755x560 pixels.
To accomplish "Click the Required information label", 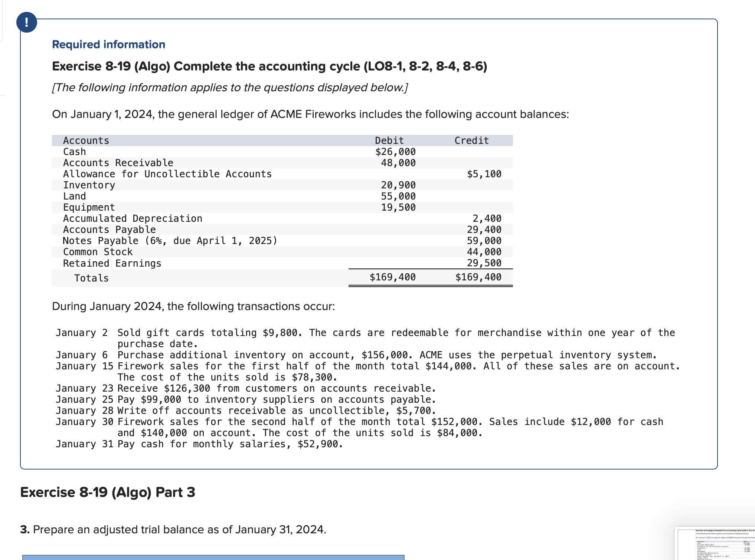I will tap(108, 44).
